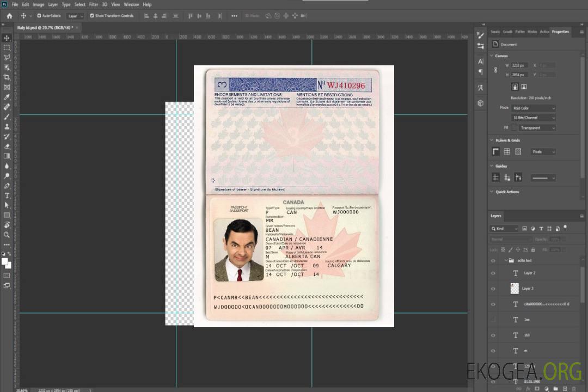Click the foreground color swatch
Image resolution: width=588 pixels, height=392 pixels.
pyautogui.click(x=5, y=261)
